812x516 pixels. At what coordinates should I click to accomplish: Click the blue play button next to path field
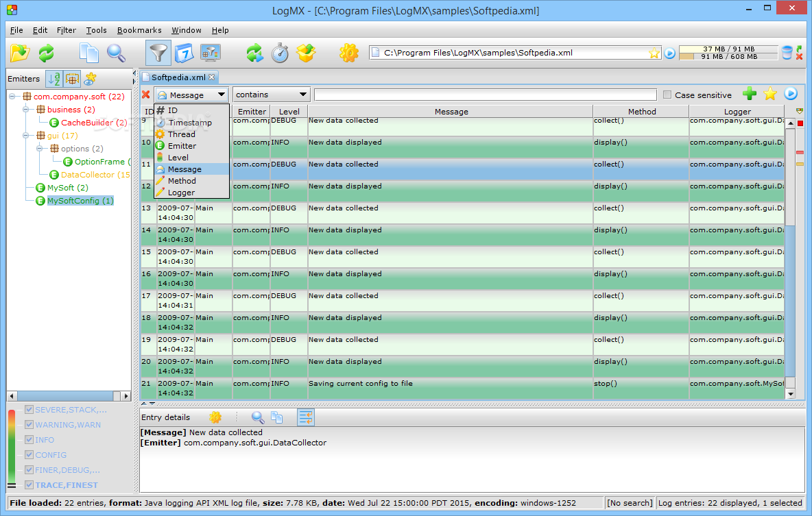click(669, 53)
